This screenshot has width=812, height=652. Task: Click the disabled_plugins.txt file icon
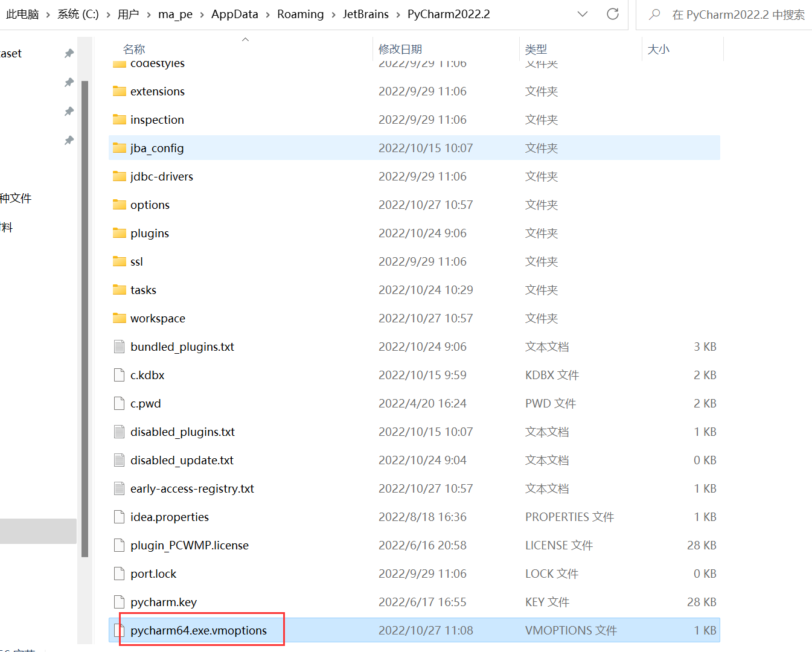120,432
